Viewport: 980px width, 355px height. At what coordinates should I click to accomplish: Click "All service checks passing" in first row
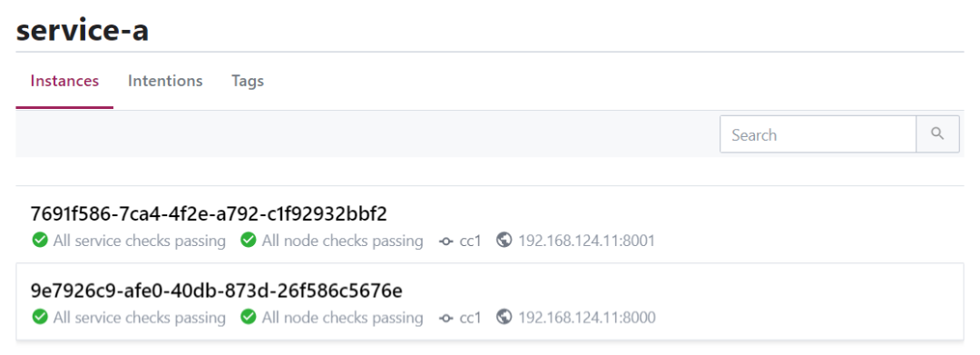140,241
